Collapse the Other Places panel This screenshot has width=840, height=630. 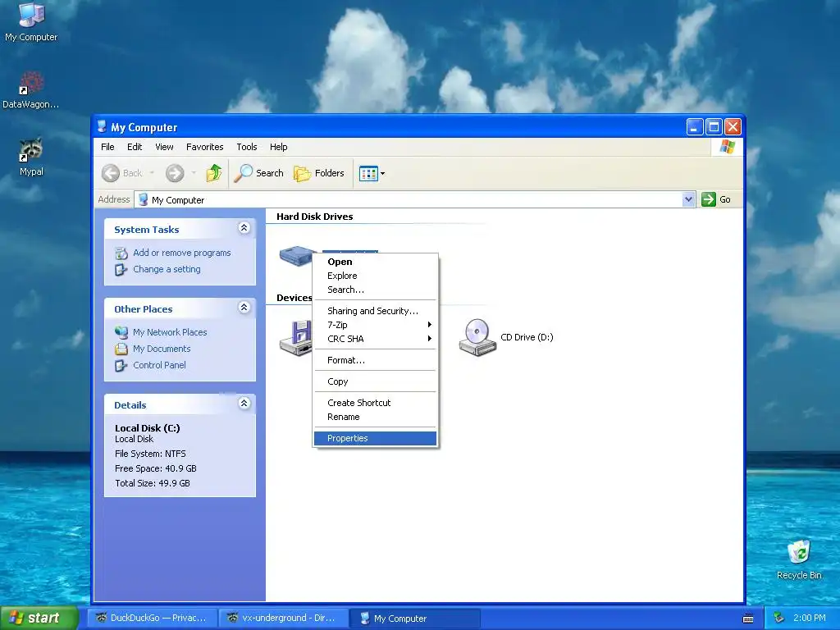(244, 308)
